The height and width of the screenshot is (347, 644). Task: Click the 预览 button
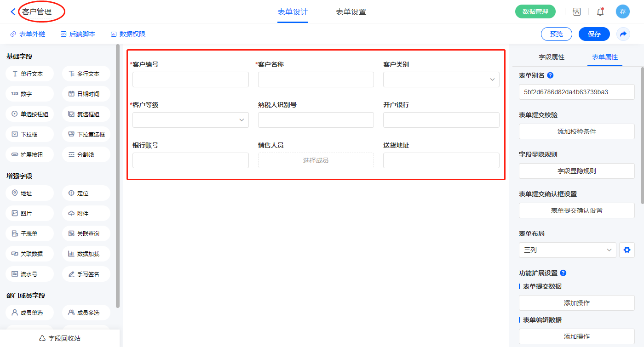[556, 34]
